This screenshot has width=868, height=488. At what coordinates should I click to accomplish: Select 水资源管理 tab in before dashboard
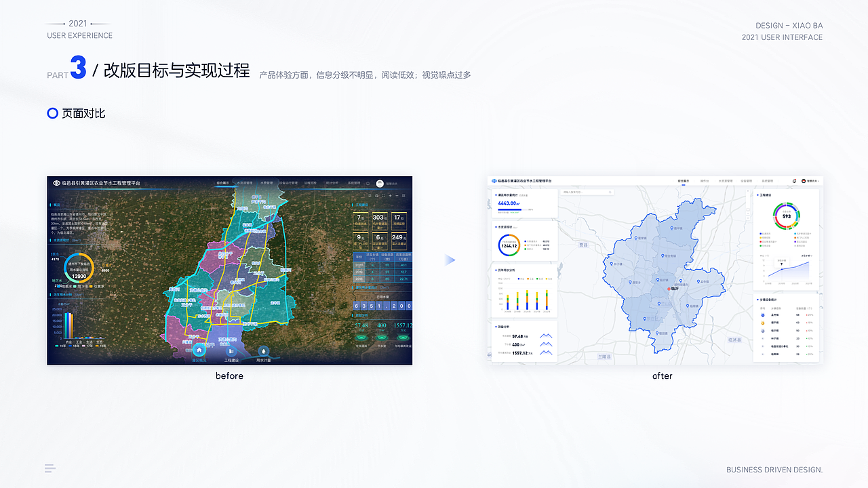(x=245, y=183)
